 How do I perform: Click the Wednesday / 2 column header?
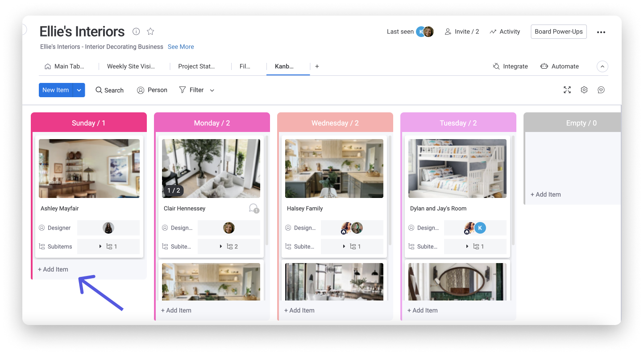click(x=335, y=123)
